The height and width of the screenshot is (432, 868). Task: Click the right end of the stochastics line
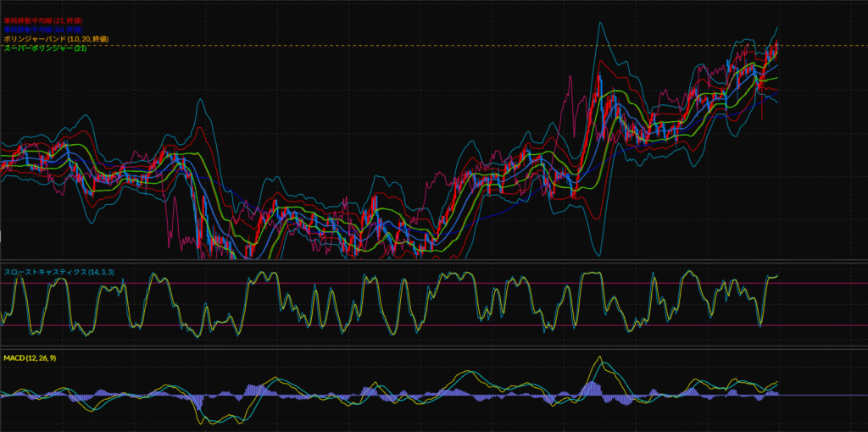[777, 274]
